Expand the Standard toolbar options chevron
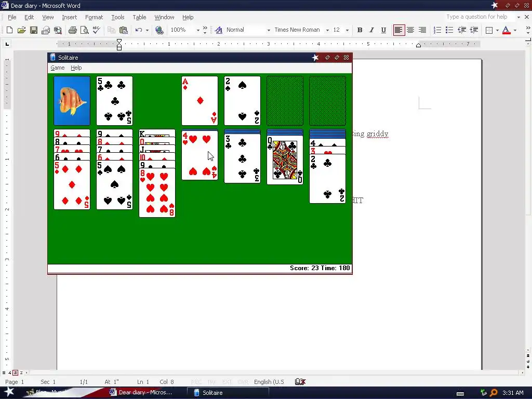 (x=205, y=30)
